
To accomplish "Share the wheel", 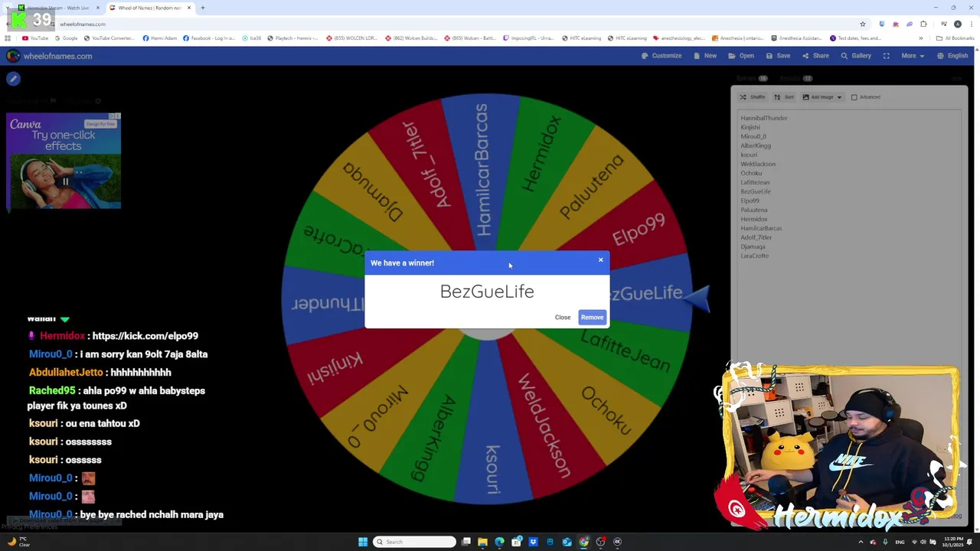I will 815,56.
